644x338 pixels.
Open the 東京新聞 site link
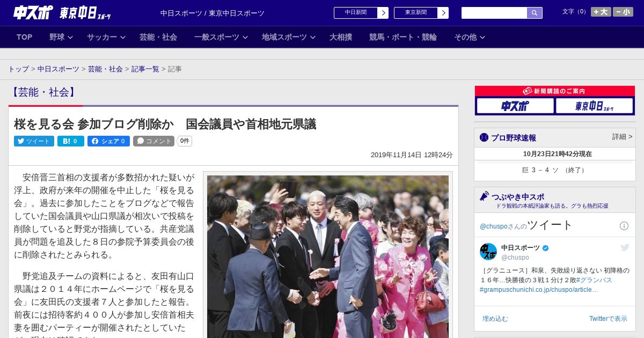coord(416,13)
